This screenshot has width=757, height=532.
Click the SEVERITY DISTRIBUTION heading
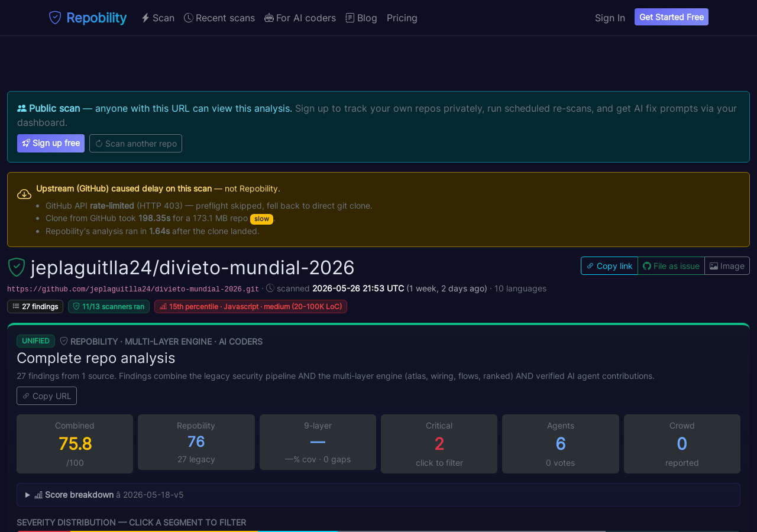point(131,523)
